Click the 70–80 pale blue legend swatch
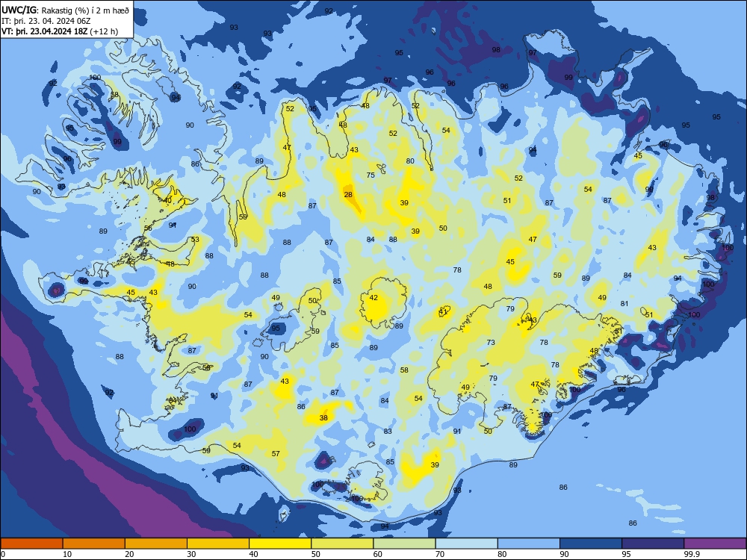The height and width of the screenshot is (560, 747). point(466,544)
